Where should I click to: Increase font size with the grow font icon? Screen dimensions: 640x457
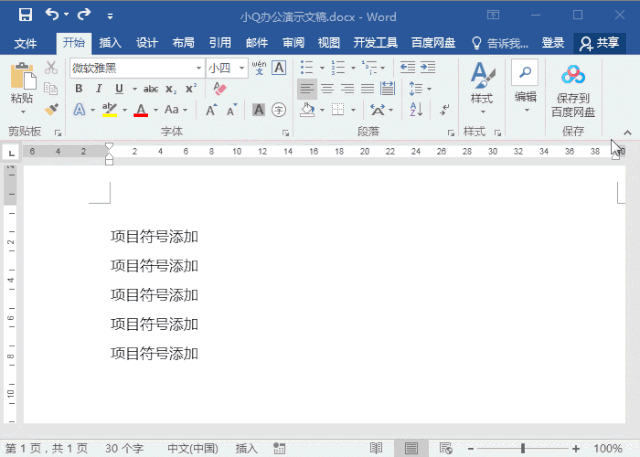[211, 110]
